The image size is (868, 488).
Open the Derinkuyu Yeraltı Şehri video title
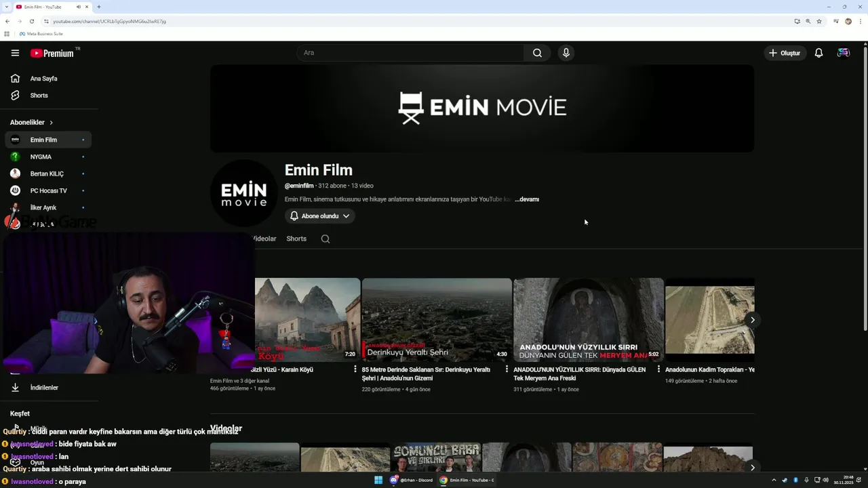coord(426,374)
